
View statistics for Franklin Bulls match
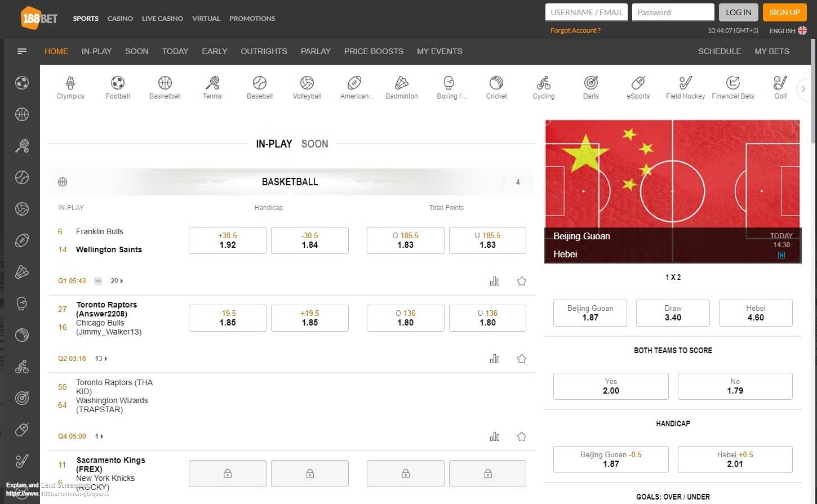click(x=495, y=281)
